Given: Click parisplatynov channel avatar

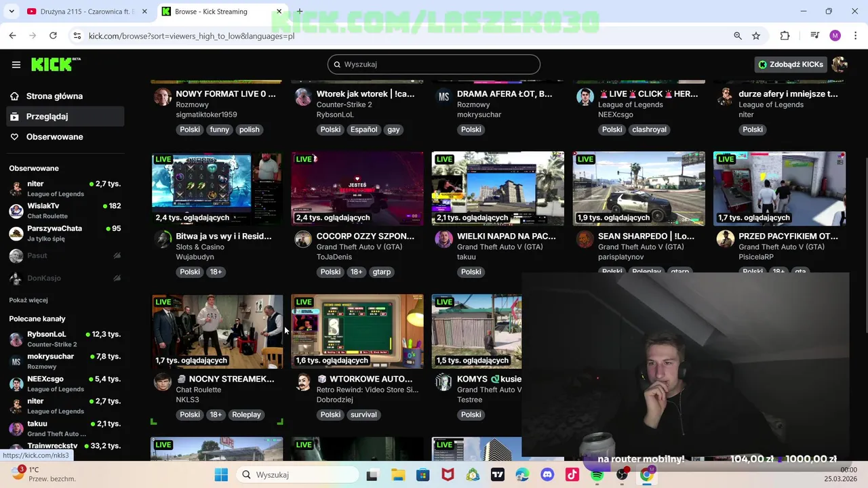Looking at the screenshot, I should coord(585,239).
